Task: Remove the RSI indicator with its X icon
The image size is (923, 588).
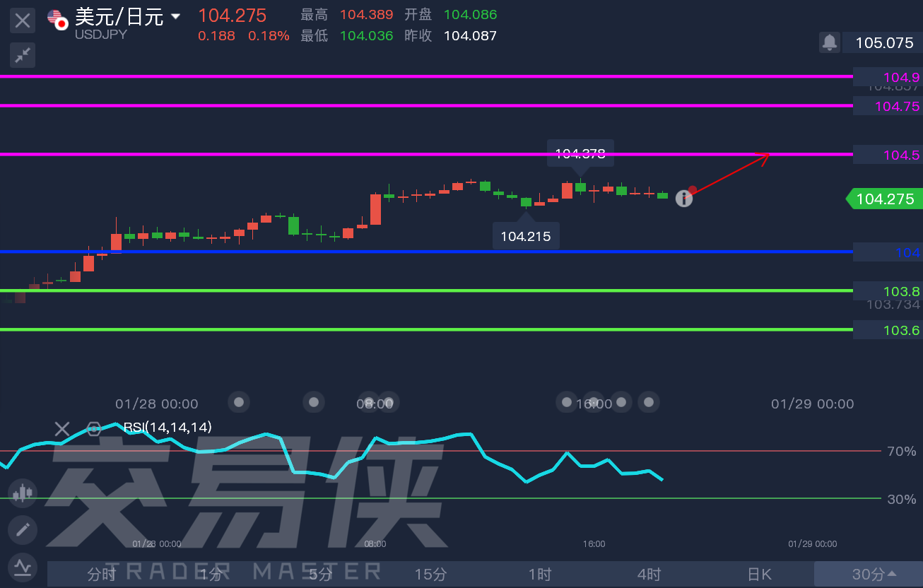Action: pos(62,428)
